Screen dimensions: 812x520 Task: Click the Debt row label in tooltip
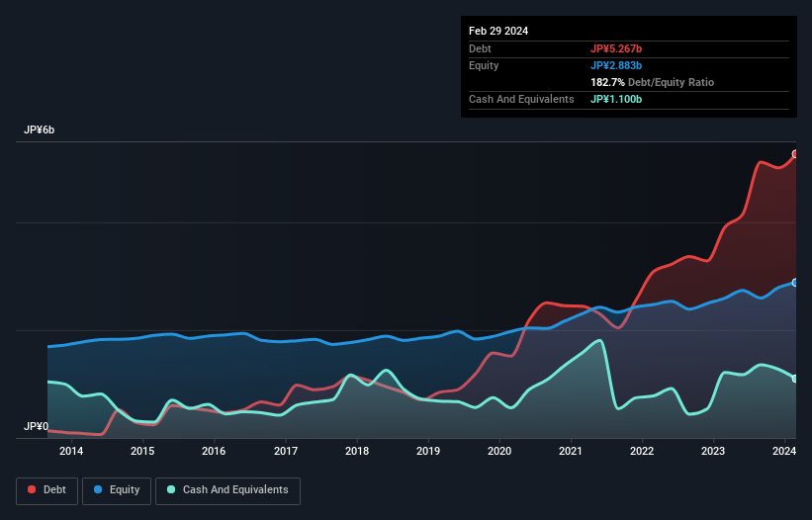click(x=480, y=48)
